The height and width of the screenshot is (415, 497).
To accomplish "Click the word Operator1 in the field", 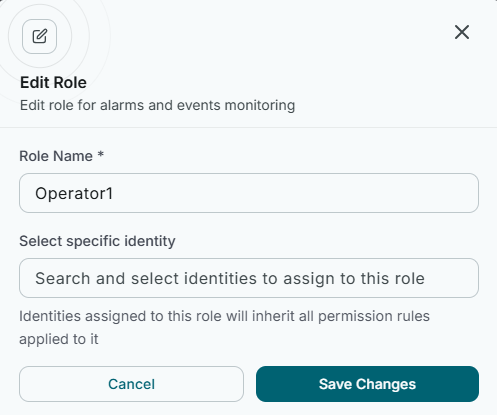I will pyautogui.click(x=74, y=194).
